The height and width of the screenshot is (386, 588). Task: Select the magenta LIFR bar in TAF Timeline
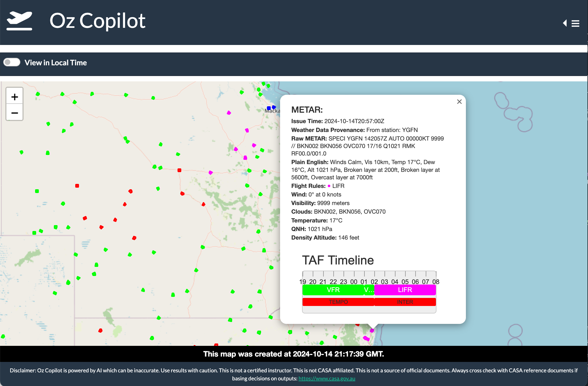[405, 290]
